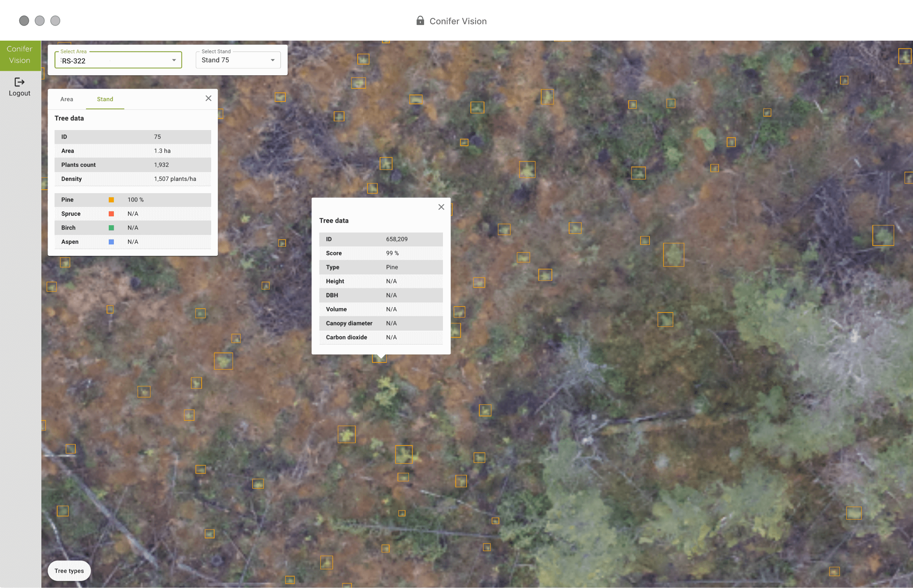Close the Stand tree data panel

click(208, 98)
